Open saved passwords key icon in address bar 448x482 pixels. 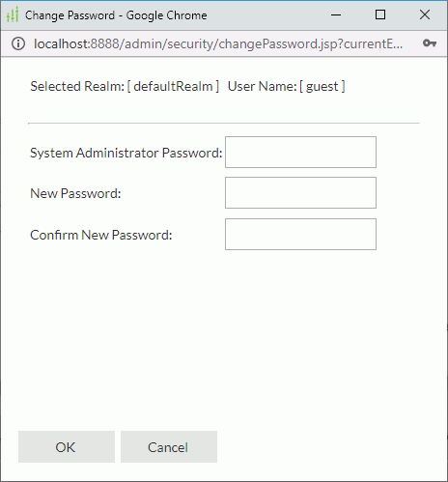(x=430, y=43)
